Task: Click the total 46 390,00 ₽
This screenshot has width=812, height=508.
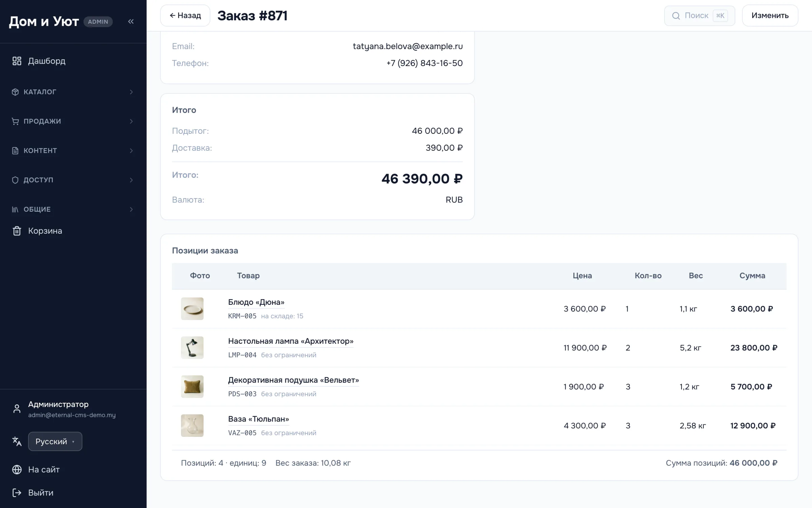Action: [x=422, y=179]
